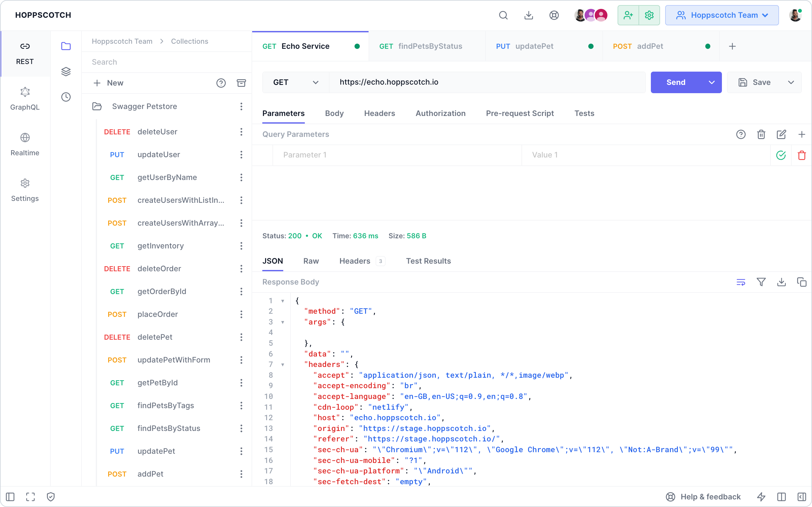
Task: Toggle line wrap in response body
Action: pos(741,282)
